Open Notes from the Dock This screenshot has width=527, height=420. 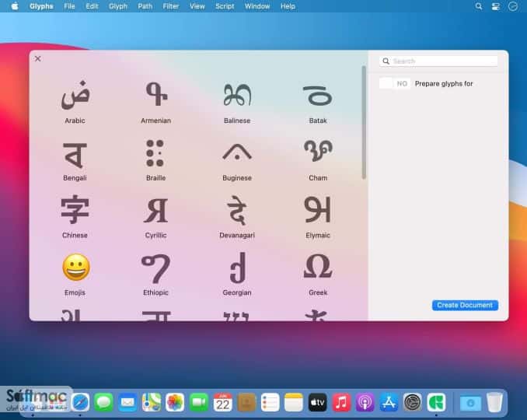pyautogui.click(x=293, y=402)
